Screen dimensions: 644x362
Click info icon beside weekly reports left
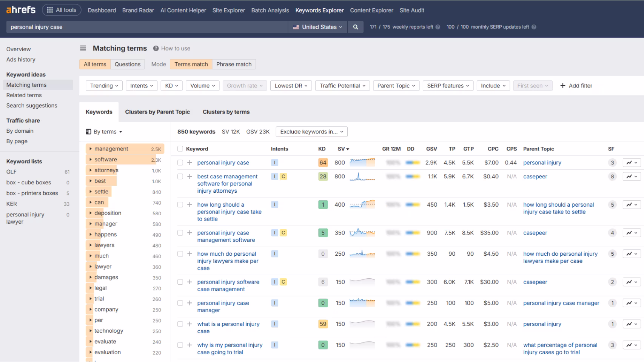point(438,27)
